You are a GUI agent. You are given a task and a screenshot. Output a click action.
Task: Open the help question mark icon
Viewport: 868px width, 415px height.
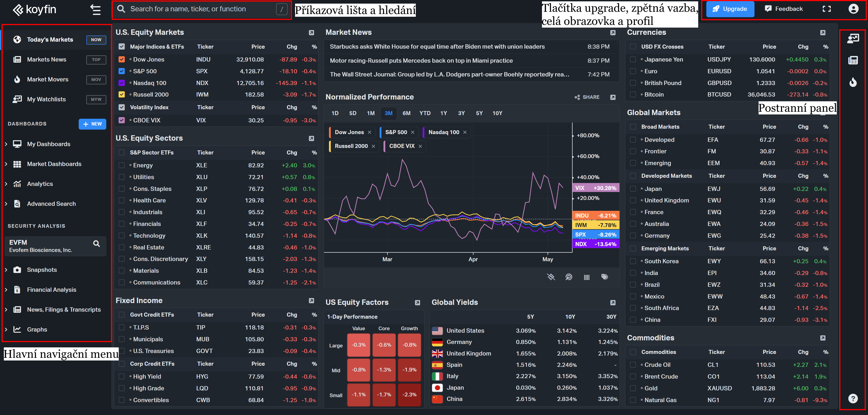pyautogui.click(x=853, y=398)
